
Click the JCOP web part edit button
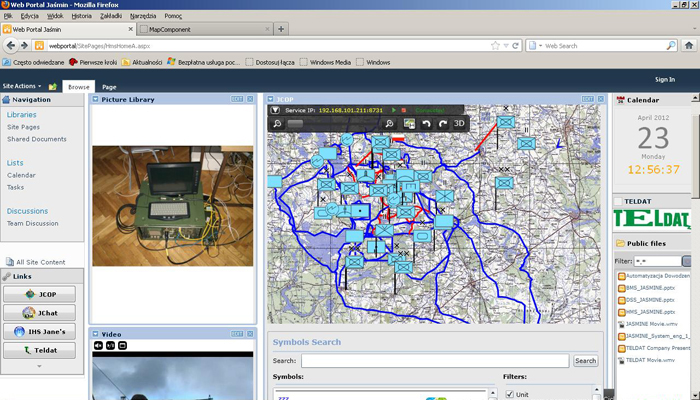click(x=588, y=99)
